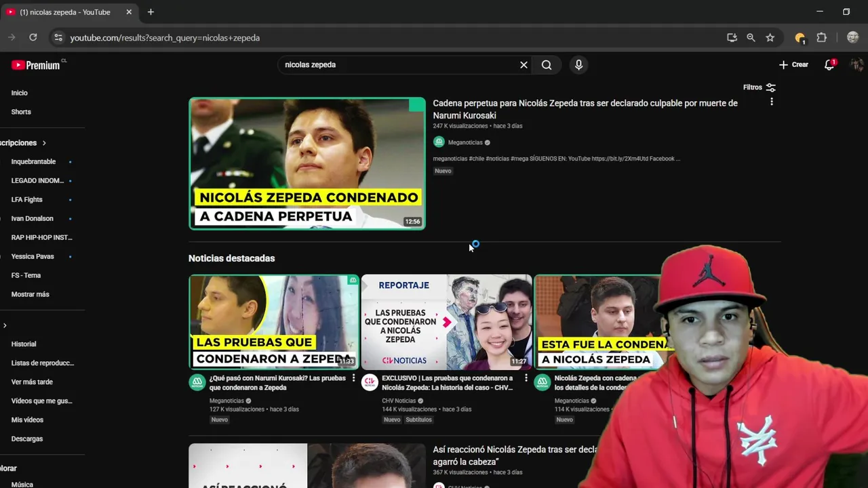Open Yessica Pavas subscription channel
The height and width of the screenshot is (488, 868).
33,257
